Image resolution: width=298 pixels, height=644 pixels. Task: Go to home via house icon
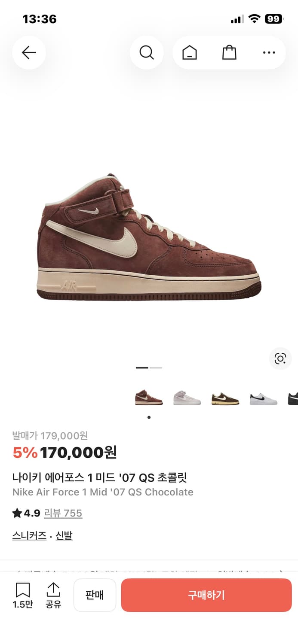click(189, 53)
